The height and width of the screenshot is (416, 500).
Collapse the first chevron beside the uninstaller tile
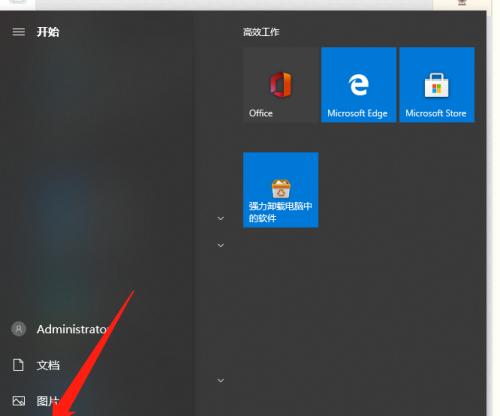[x=221, y=219]
